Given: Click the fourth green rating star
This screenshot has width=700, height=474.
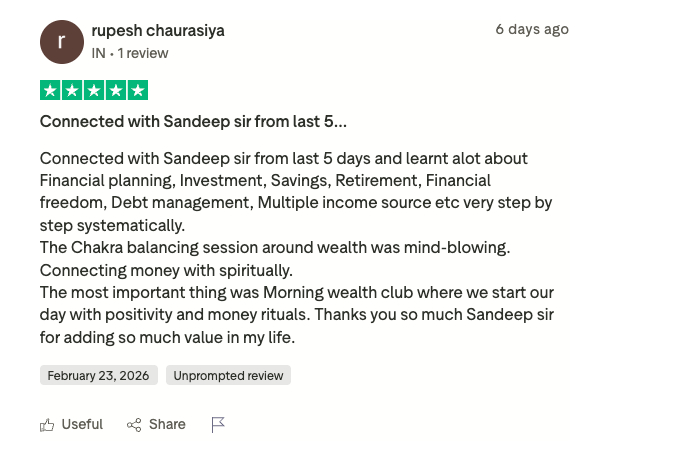Looking at the screenshot, I should point(116,90).
